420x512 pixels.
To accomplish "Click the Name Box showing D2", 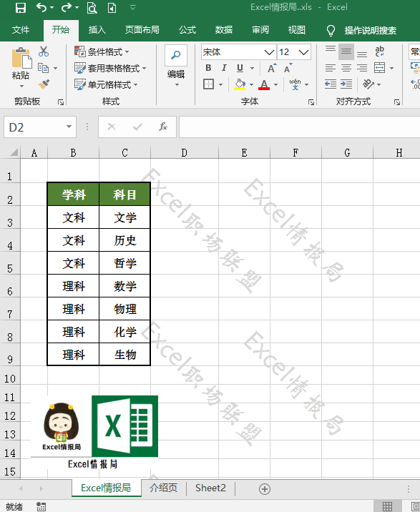I will pos(40,127).
